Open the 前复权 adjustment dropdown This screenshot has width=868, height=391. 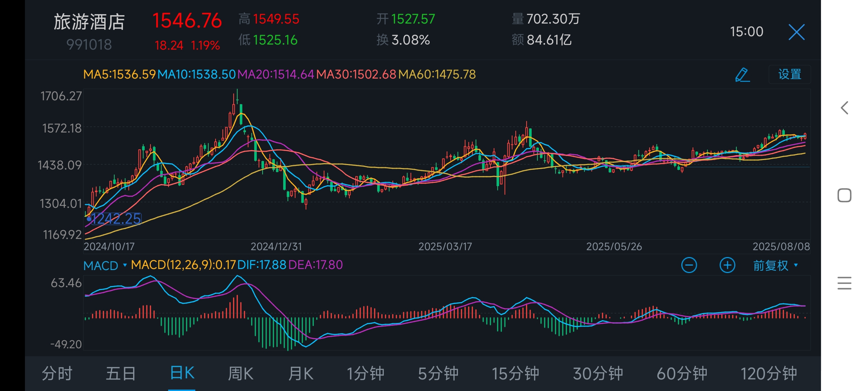pos(775,265)
